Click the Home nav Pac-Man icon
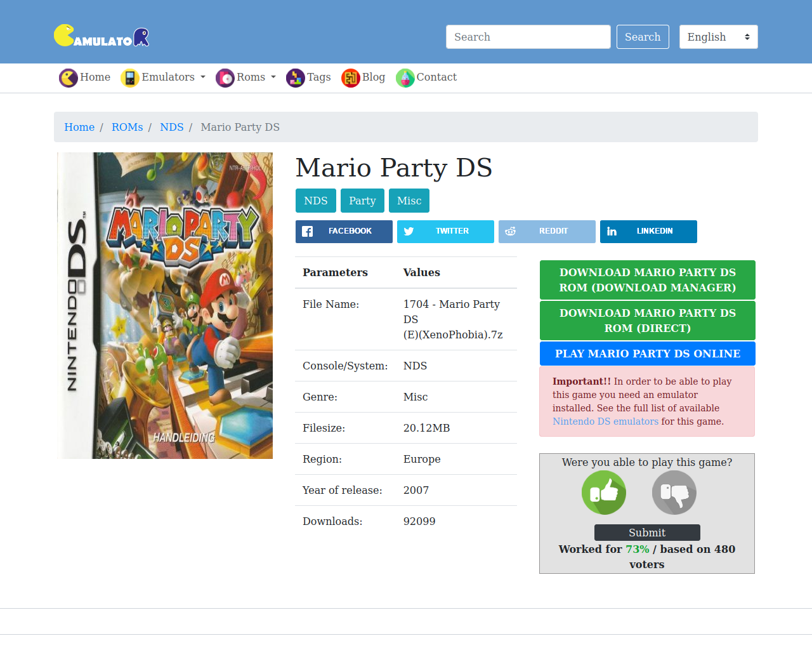This screenshot has height=650, width=812. point(69,78)
